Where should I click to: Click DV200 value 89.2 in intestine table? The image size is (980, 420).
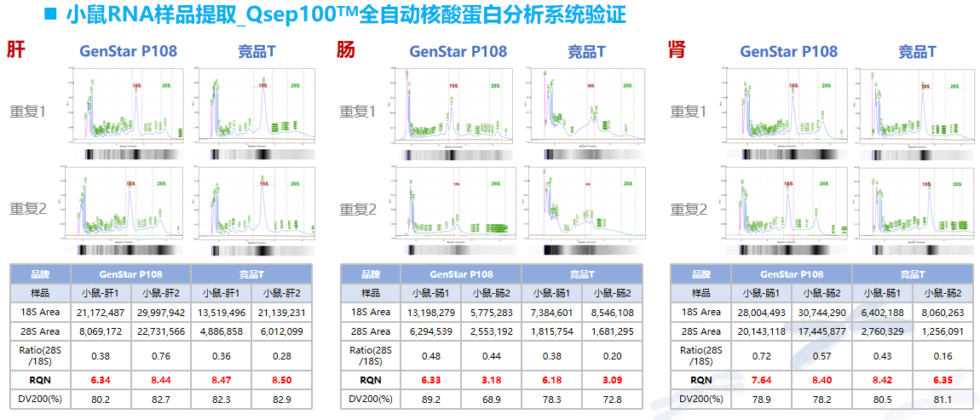431,399
